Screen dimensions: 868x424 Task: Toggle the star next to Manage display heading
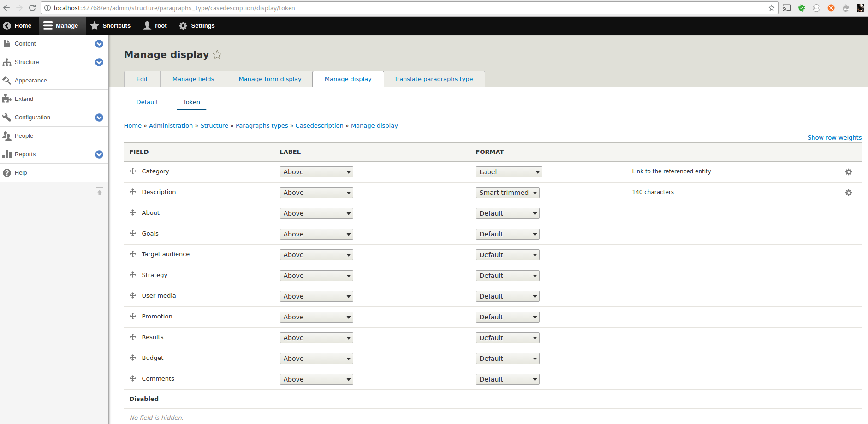[217, 54]
